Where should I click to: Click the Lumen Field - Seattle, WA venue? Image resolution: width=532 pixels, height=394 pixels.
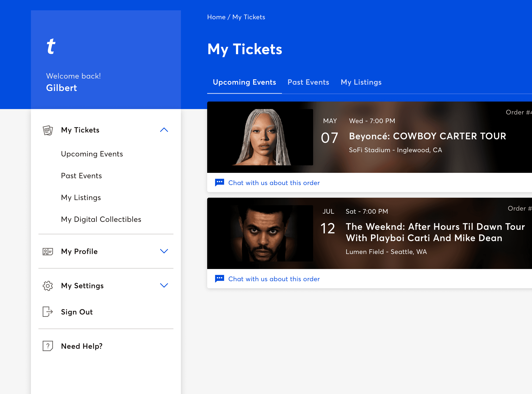(386, 252)
